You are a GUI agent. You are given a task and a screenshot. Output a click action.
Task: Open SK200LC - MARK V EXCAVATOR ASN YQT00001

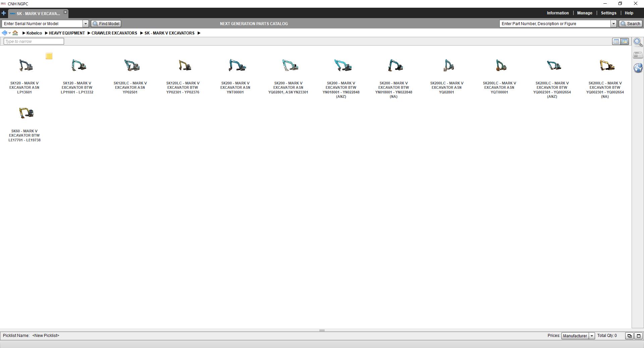[x=499, y=76]
